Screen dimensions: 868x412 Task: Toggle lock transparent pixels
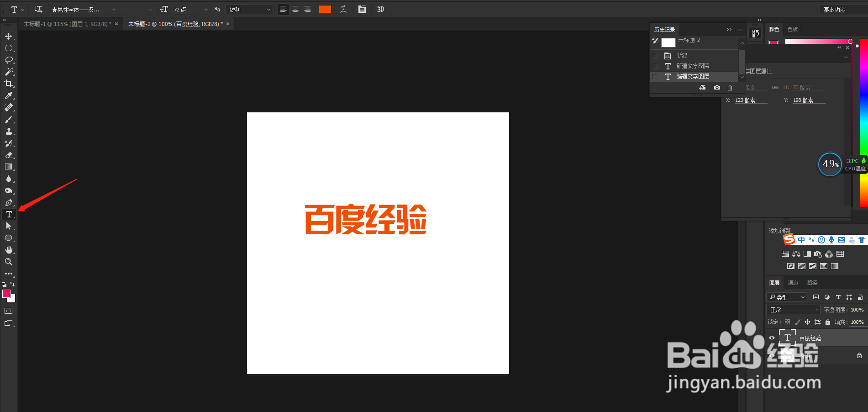pos(787,322)
